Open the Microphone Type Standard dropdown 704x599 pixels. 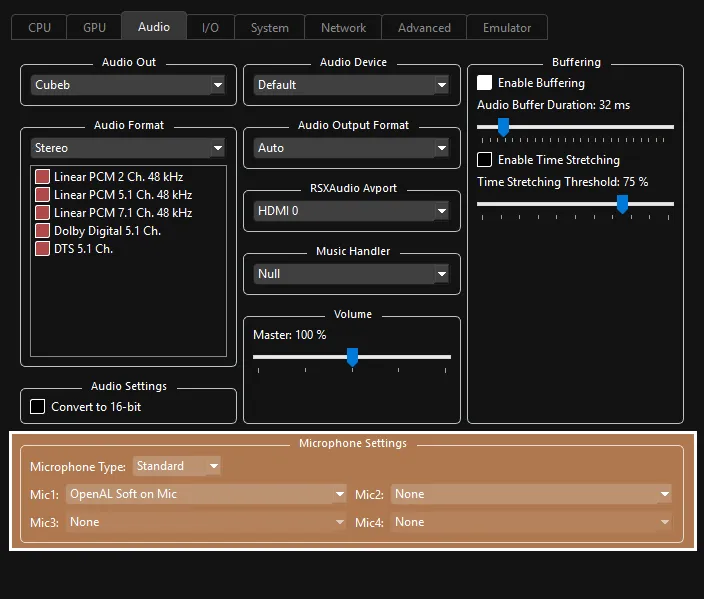click(176, 466)
